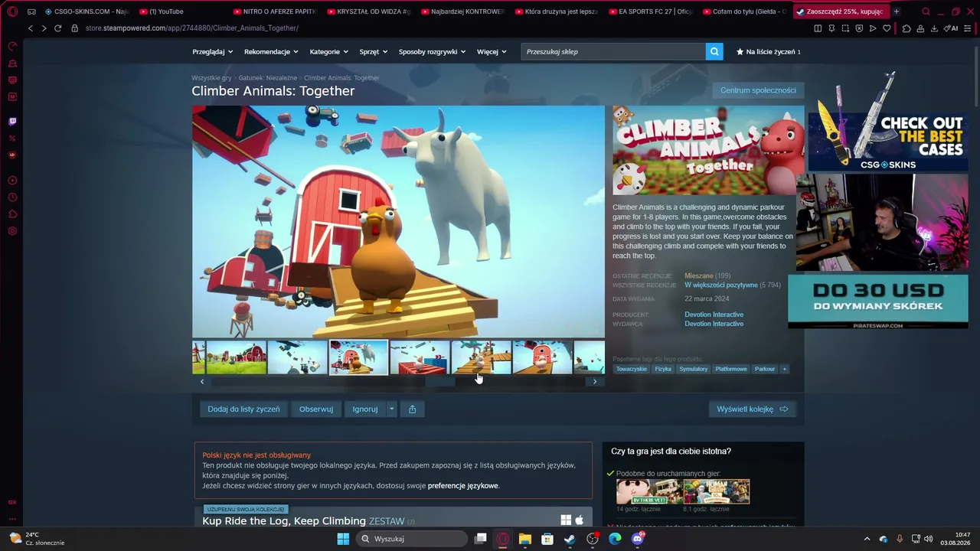Open Centrum społeczności button
This screenshot has height=551, width=980.
tap(758, 90)
